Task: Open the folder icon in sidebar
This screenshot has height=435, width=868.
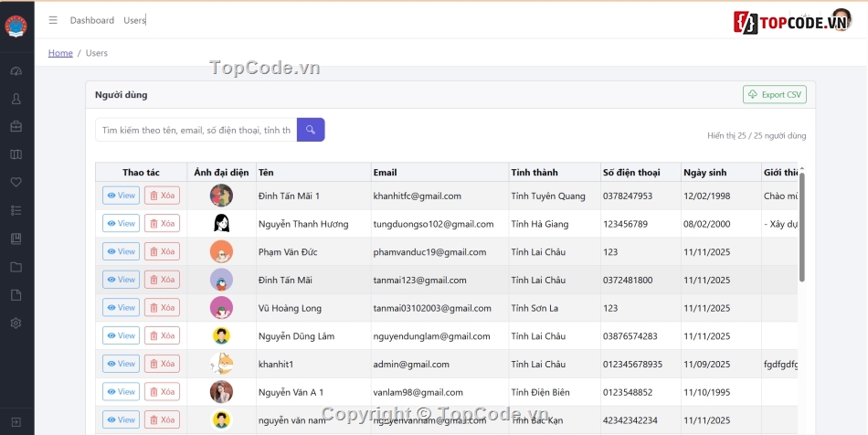Action: (16, 267)
